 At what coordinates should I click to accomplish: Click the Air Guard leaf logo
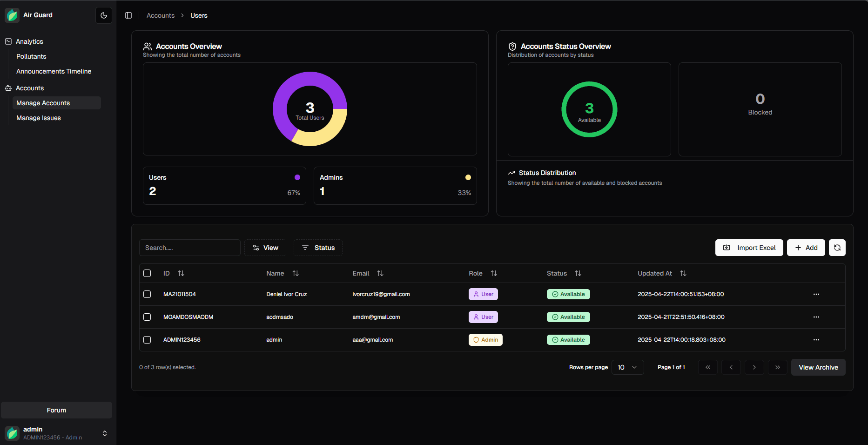click(12, 15)
